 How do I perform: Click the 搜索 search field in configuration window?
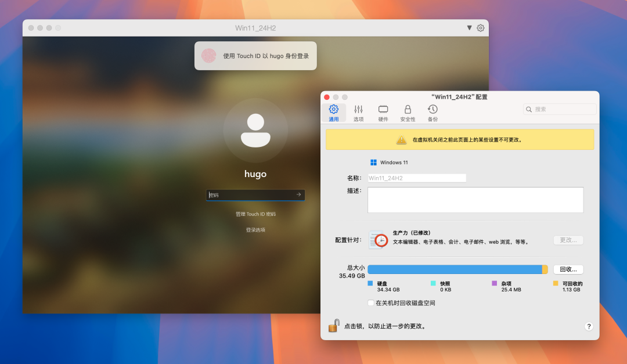[x=560, y=109]
